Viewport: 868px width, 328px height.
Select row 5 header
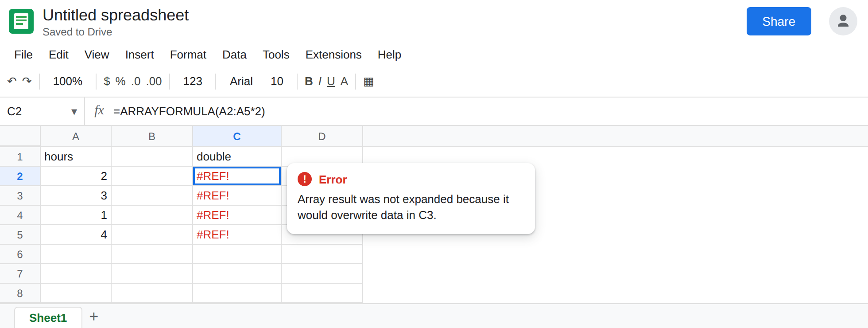(x=20, y=235)
